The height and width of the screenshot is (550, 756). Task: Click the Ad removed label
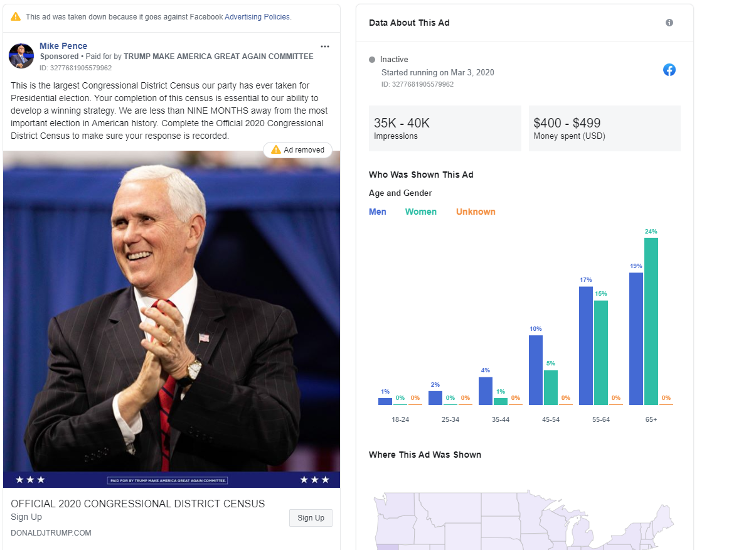[x=302, y=149]
